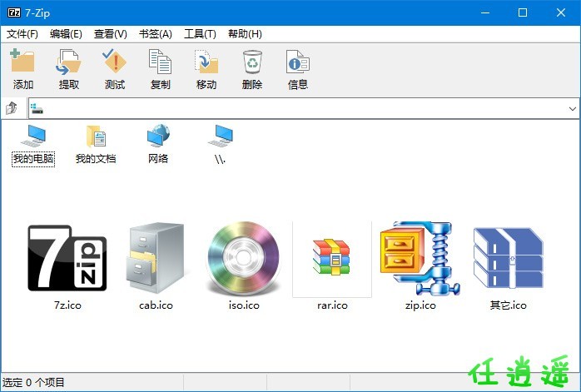Click the rar.ico file name label
This screenshot has height=392, width=581.
click(332, 305)
